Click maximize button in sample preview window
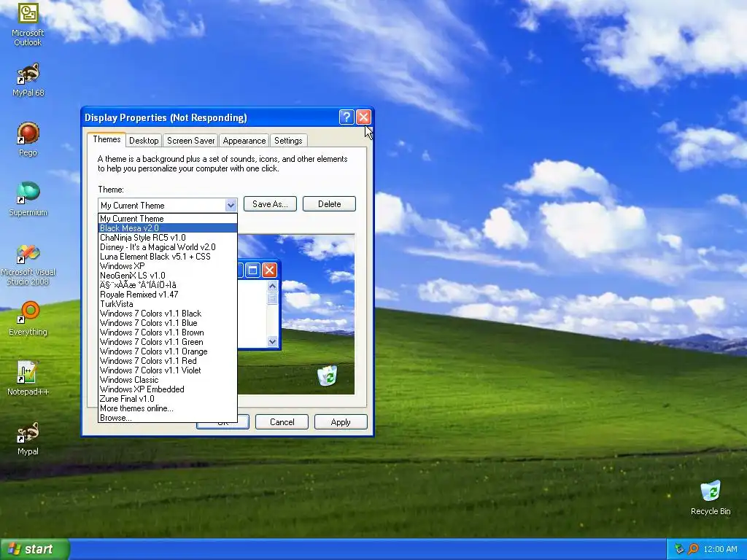747x560 pixels. tap(252, 270)
